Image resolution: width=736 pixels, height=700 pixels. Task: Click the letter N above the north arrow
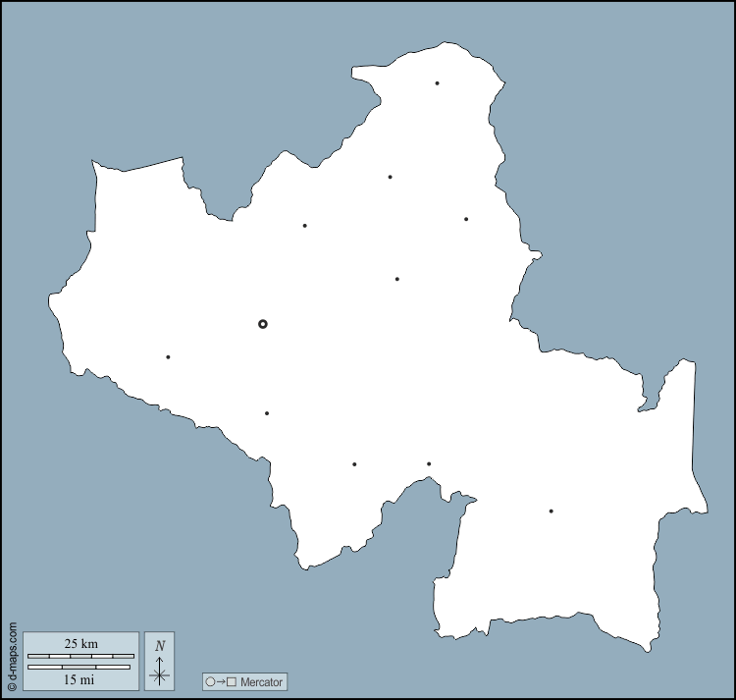[x=159, y=646]
